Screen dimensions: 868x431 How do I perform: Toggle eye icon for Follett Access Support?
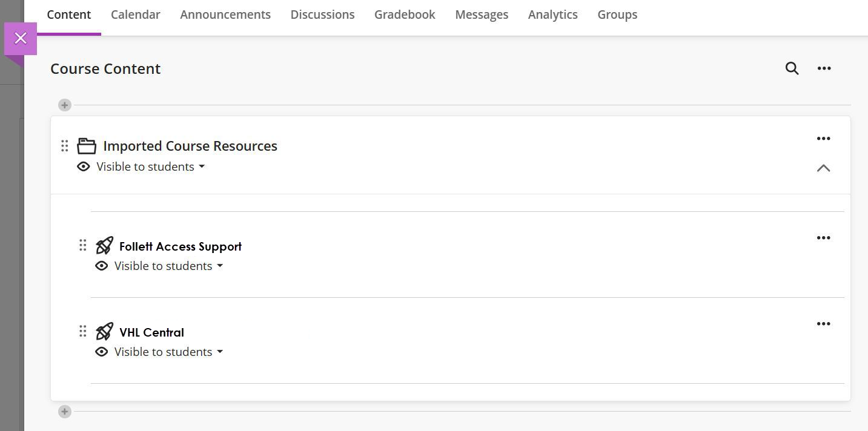pos(102,266)
